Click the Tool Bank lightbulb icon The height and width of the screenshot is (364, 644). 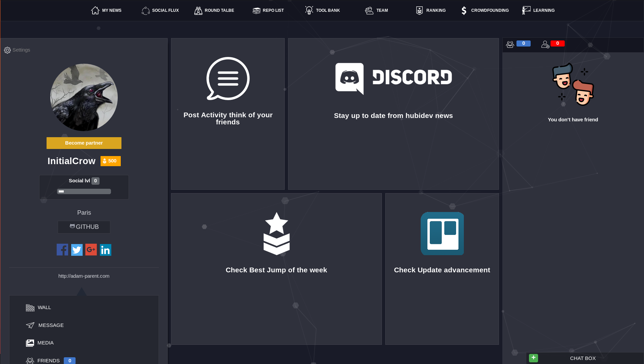coord(309,10)
